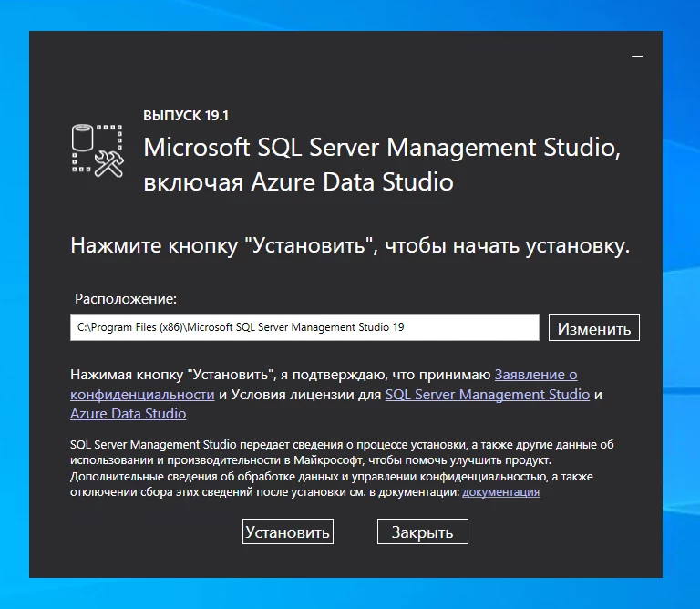Open the документация link

point(500,492)
